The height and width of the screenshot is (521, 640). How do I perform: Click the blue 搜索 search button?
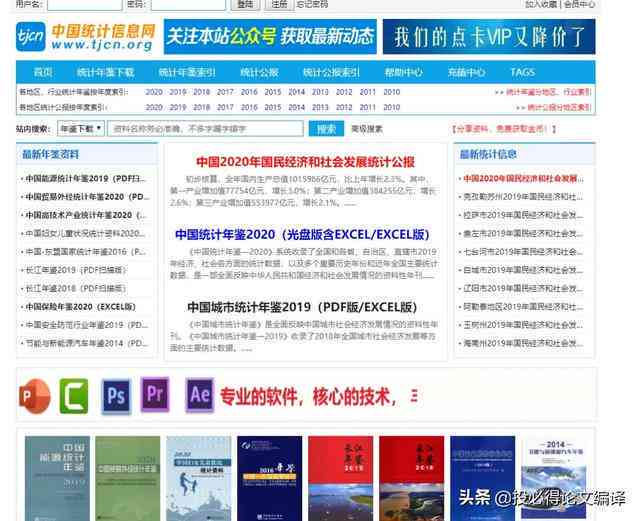(x=326, y=129)
